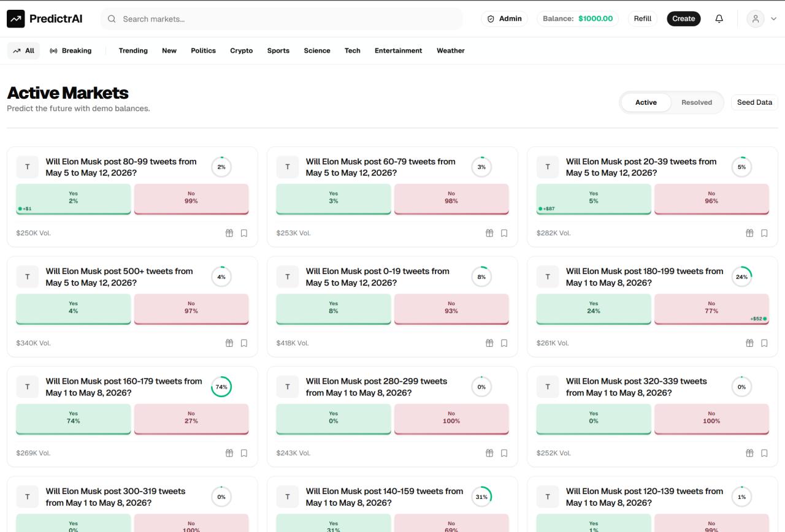Click the 31% probability ring
The image size is (785, 532).
481,497
